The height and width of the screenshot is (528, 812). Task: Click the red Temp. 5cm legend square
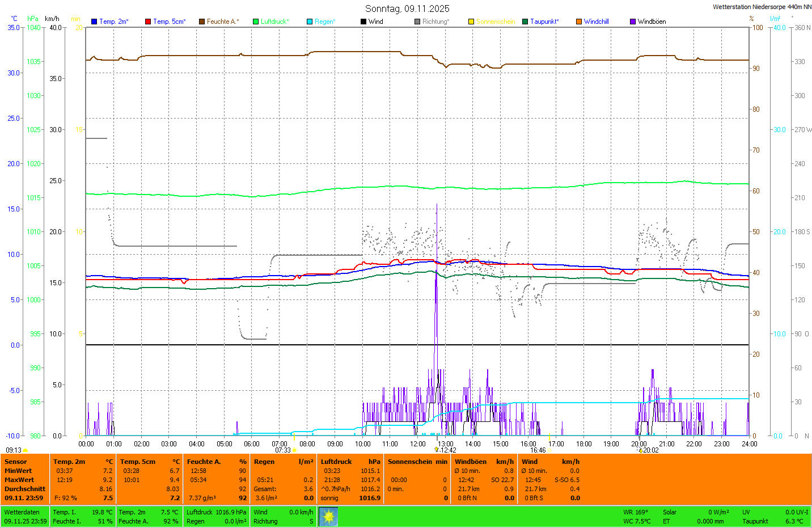(x=148, y=22)
